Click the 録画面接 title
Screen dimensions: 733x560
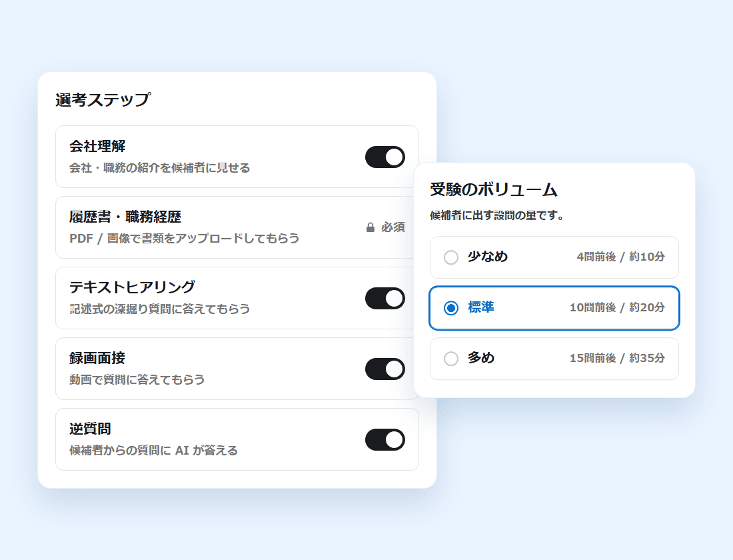tap(97, 358)
